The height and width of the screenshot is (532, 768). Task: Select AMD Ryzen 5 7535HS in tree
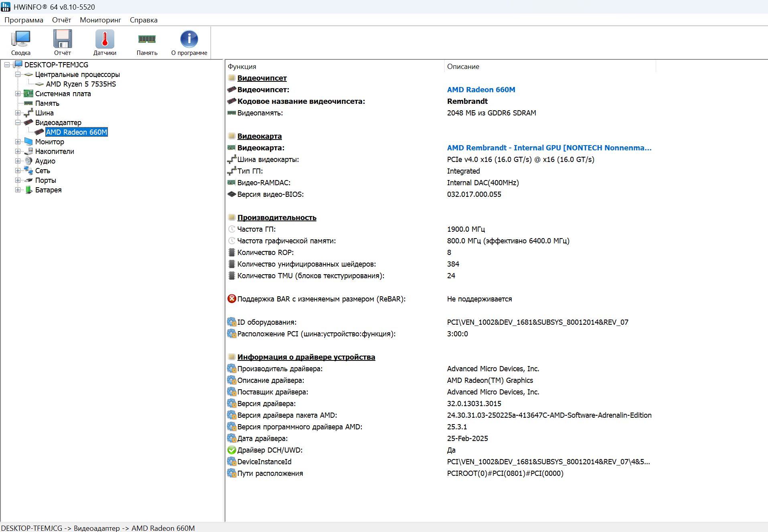pyautogui.click(x=81, y=84)
